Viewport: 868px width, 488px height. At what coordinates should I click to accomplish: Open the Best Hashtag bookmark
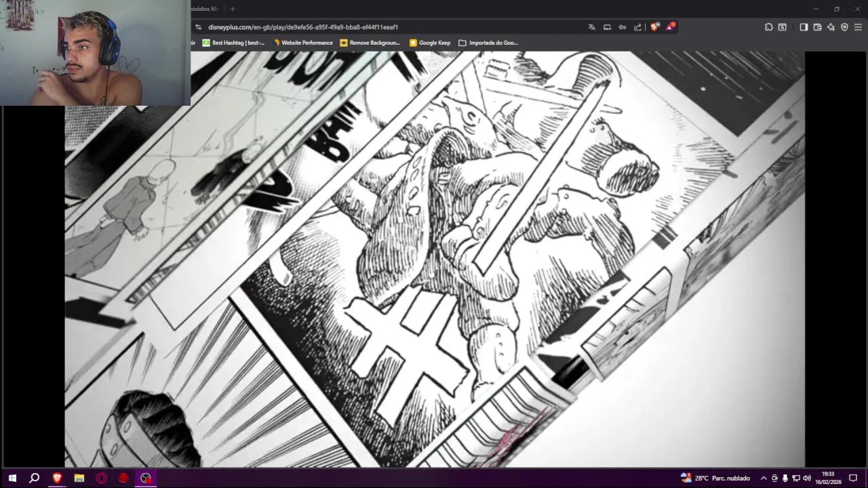click(233, 43)
